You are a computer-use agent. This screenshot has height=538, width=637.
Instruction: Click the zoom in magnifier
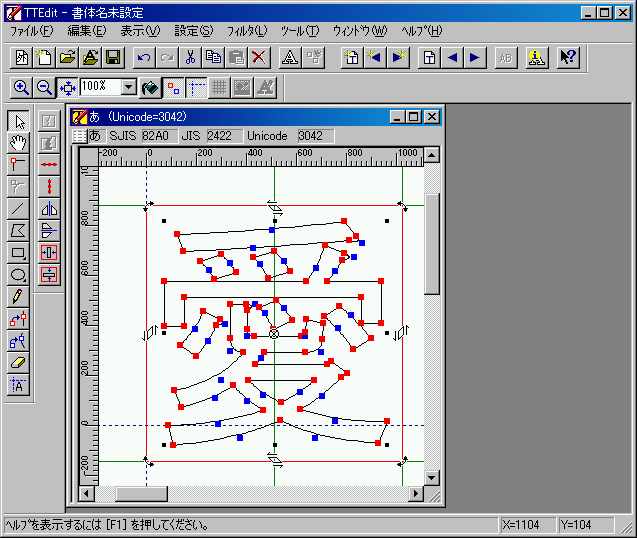coord(21,87)
